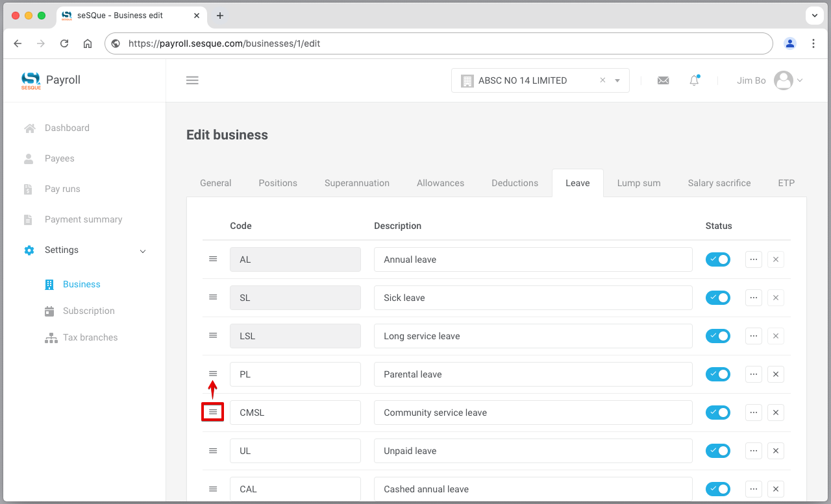The width and height of the screenshot is (831, 504).
Task: Click the hamburger sidebar toggle icon
Action: coord(192,80)
